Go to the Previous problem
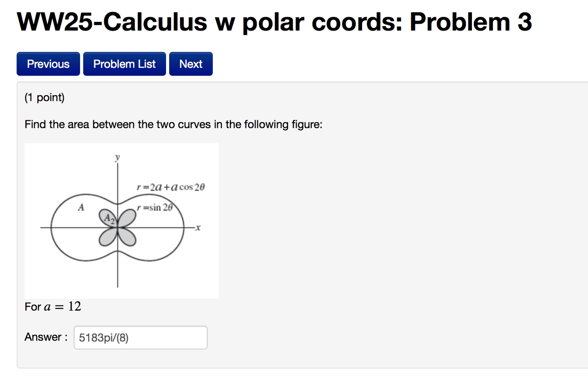 [48, 64]
